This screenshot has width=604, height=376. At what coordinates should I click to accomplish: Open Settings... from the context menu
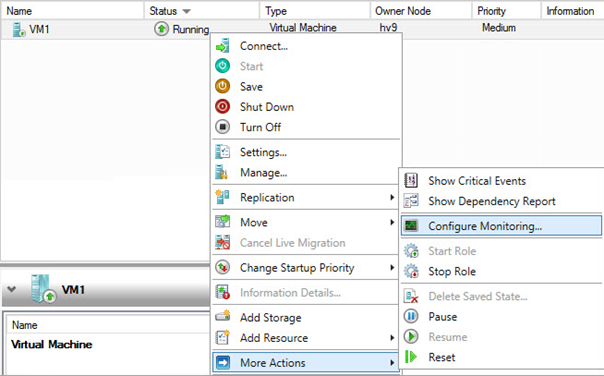pyautogui.click(x=263, y=152)
